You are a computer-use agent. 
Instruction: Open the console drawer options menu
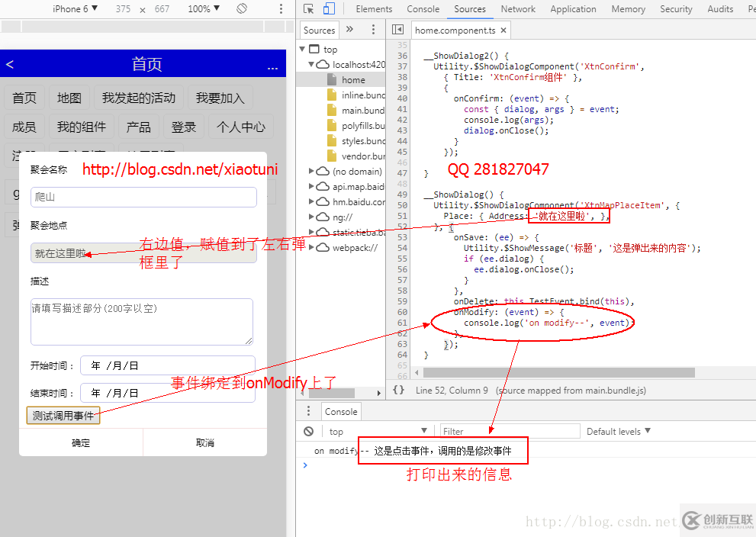(x=307, y=411)
